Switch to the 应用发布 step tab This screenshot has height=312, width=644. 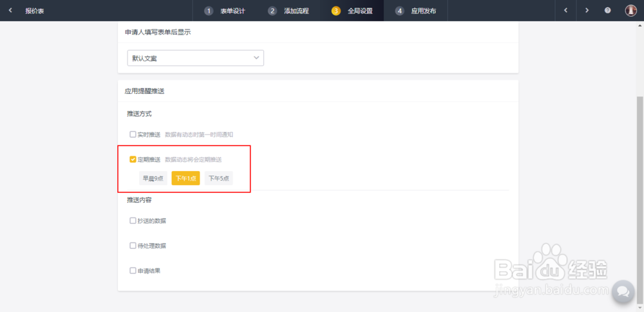coord(415,11)
